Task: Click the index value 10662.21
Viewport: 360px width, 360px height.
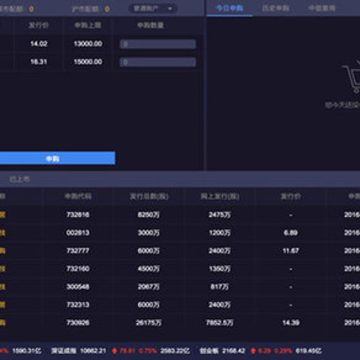Action: (x=93, y=351)
